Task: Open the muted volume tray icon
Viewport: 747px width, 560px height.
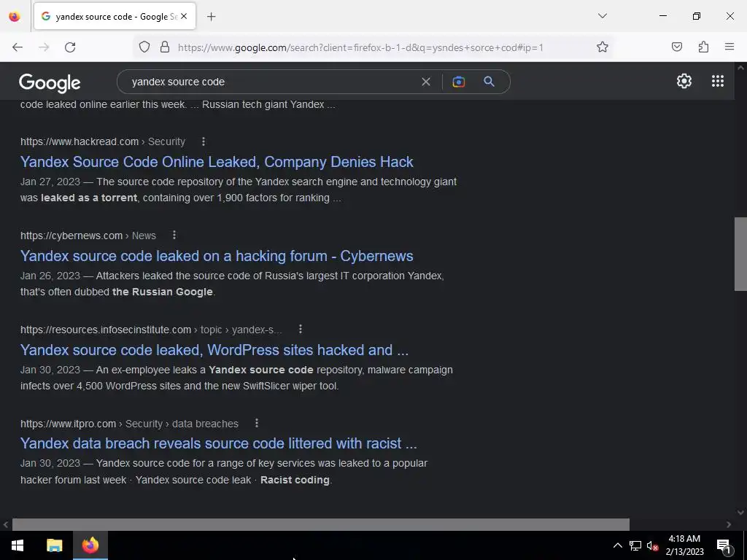Action: pyautogui.click(x=652, y=545)
